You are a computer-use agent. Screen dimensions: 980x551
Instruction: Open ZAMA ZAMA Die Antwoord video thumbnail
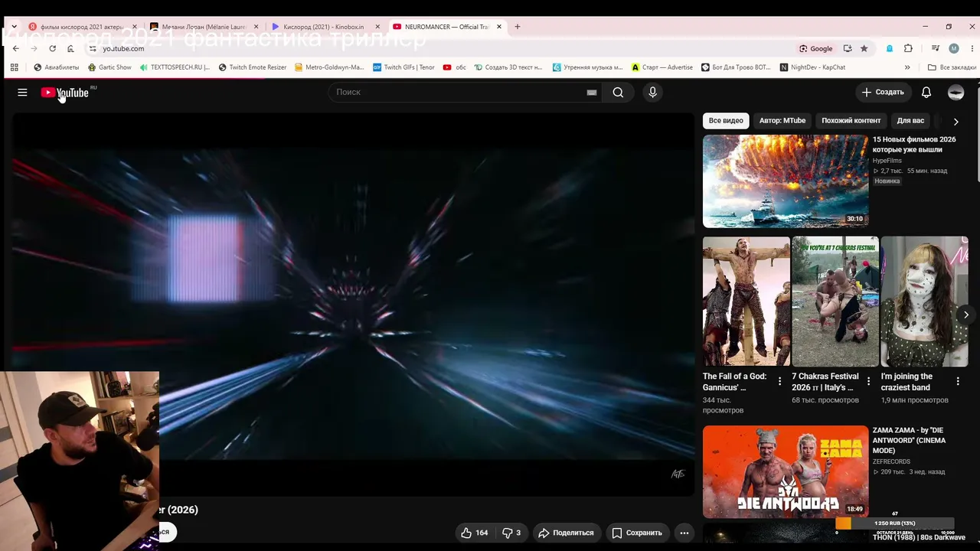(x=786, y=472)
